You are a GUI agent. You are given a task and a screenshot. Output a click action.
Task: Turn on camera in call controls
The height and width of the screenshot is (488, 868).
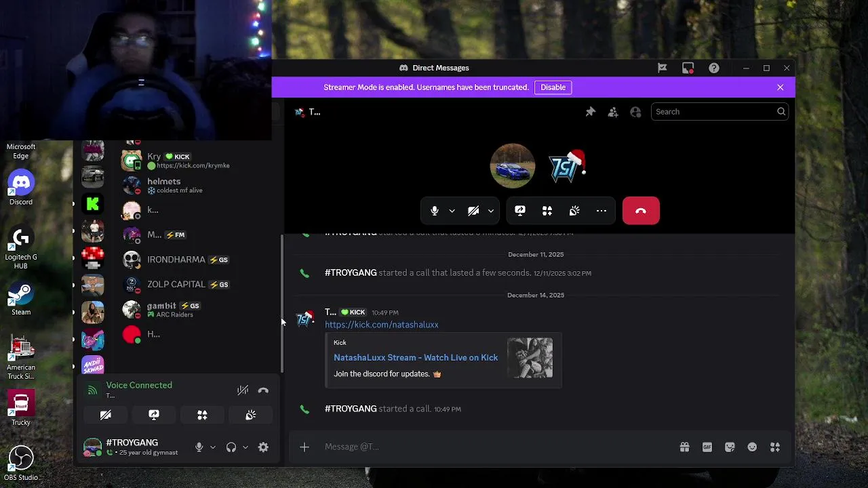473,211
